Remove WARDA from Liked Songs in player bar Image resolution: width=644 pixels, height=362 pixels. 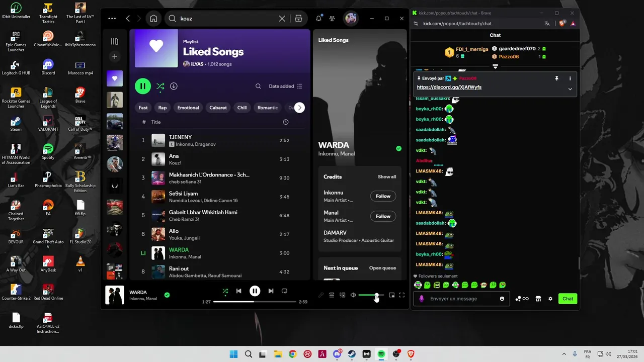coord(167,295)
